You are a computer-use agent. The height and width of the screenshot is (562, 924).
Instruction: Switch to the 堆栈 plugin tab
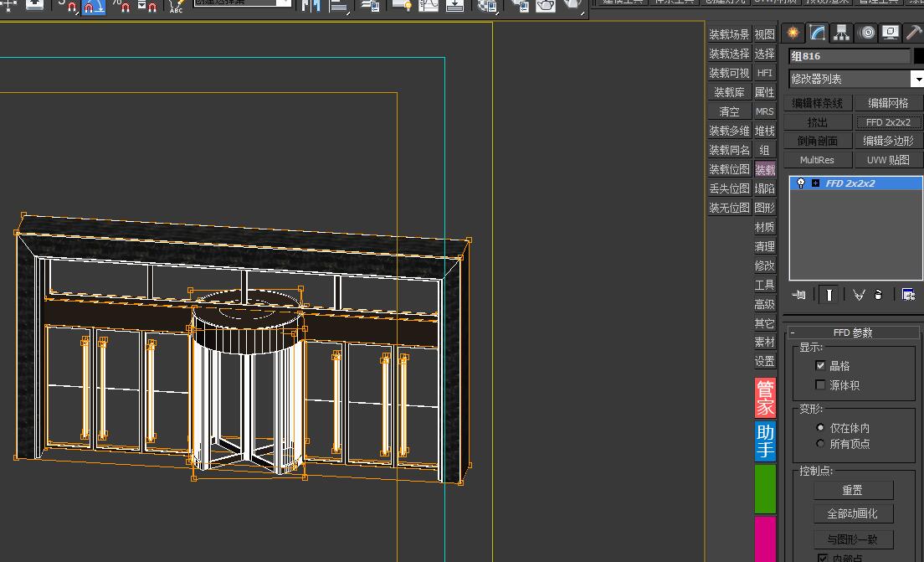tap(765, 131)
